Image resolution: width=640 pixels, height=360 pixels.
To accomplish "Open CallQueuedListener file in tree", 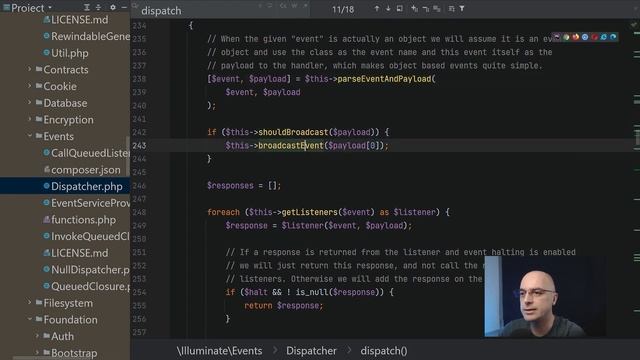I will (x=87, y=153).
